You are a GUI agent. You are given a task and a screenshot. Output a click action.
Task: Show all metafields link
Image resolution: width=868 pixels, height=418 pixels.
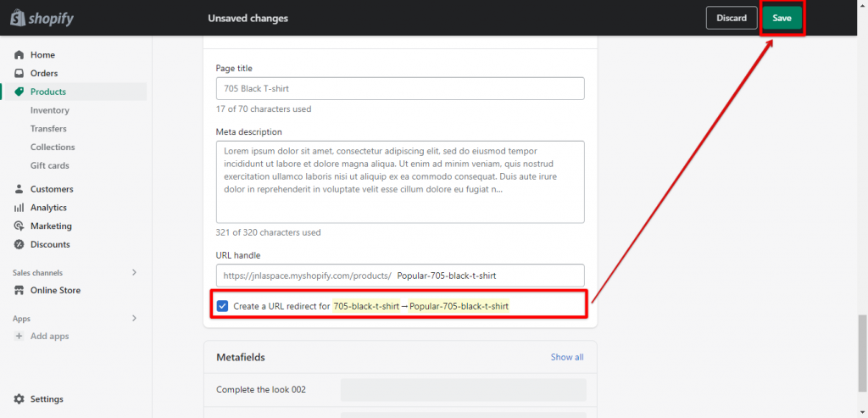(x=567, y=357)
